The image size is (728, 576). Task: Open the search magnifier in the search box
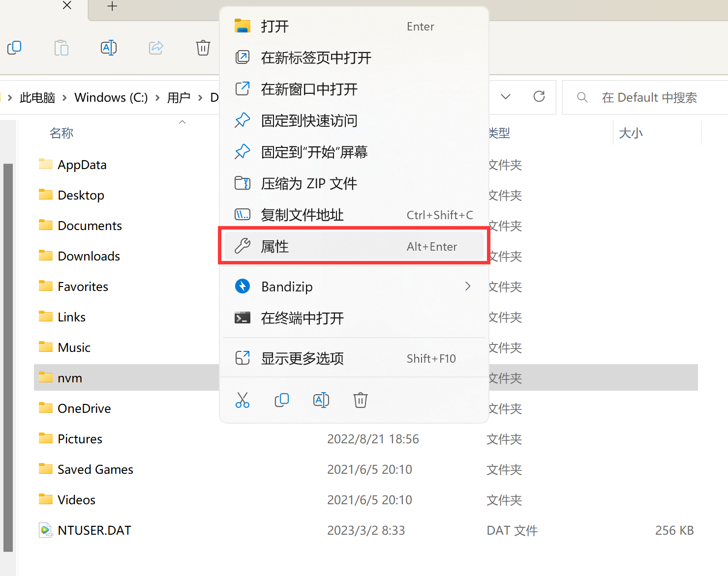582,97
